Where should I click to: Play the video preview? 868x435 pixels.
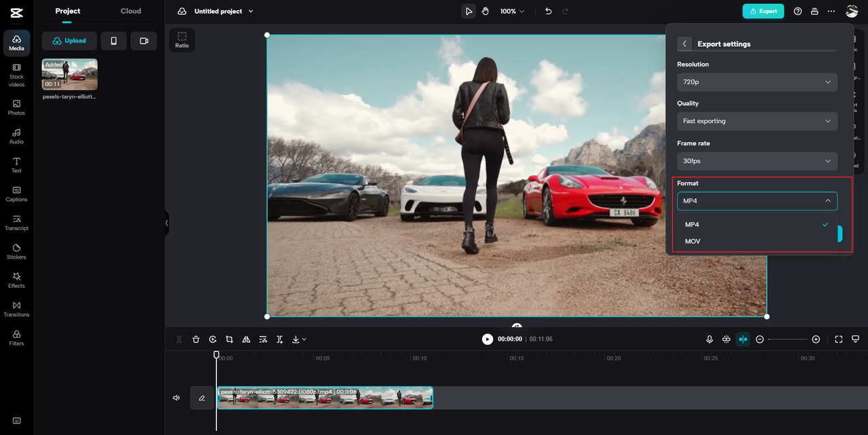coord(488,339)
